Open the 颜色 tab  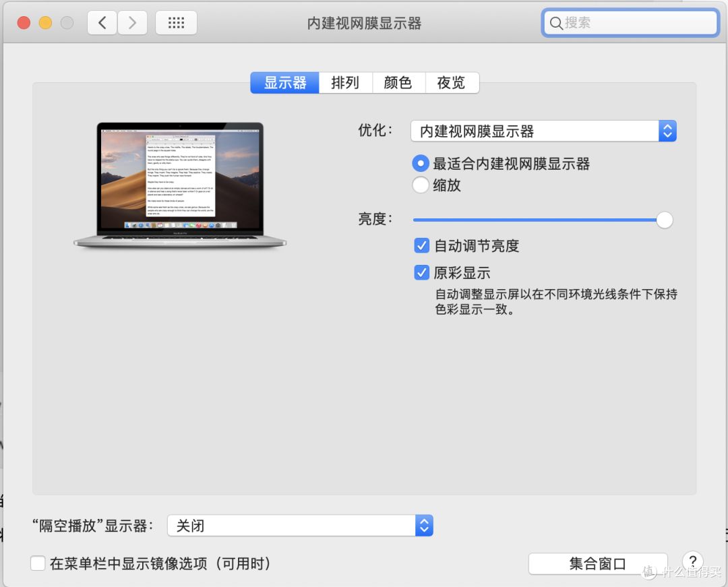coord(398,83)
